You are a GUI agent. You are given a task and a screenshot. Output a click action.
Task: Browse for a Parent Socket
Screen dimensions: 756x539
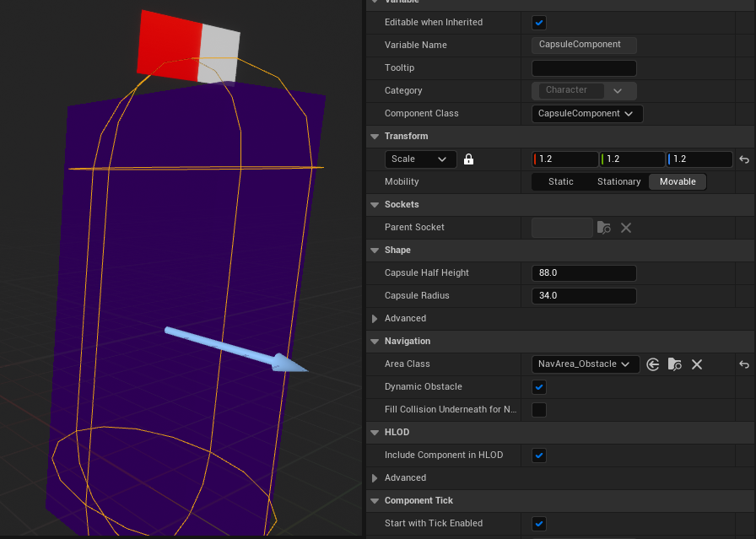click(x=603, y=228)
